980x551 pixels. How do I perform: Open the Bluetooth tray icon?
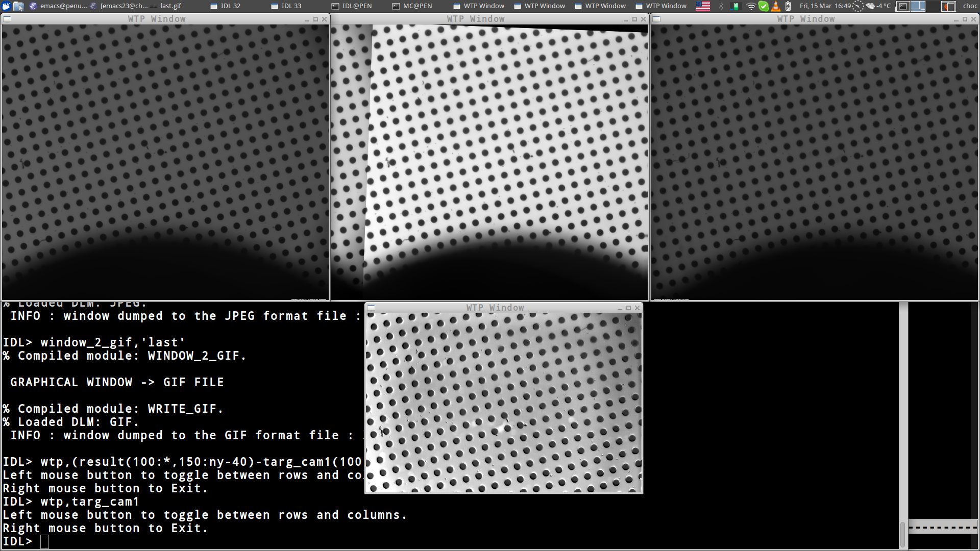click(721, 6)
